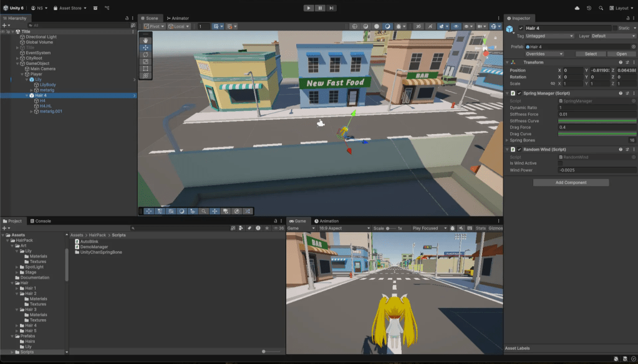Expand the Spring Bones list
638x364 pixels.
[x=507, y=140]
